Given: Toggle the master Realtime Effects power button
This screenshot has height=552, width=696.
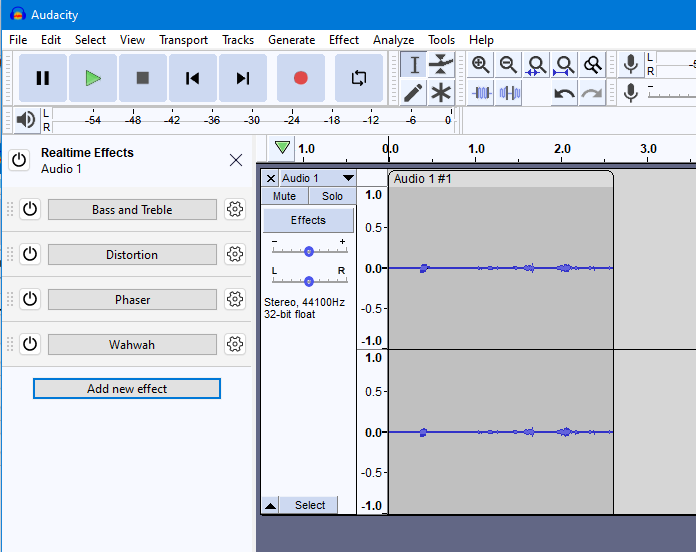Looking at the screenshot, I should pyautogui.click(x=19, y=160).
